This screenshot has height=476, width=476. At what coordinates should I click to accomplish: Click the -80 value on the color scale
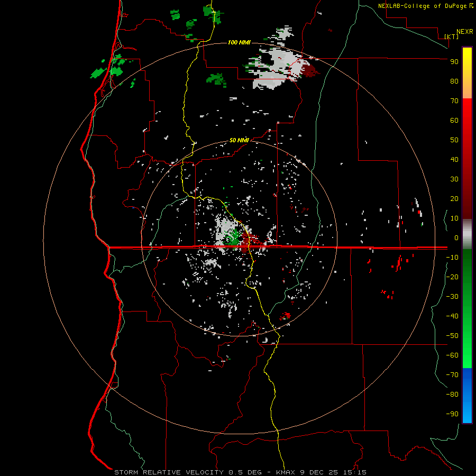[x=452, y=395]
